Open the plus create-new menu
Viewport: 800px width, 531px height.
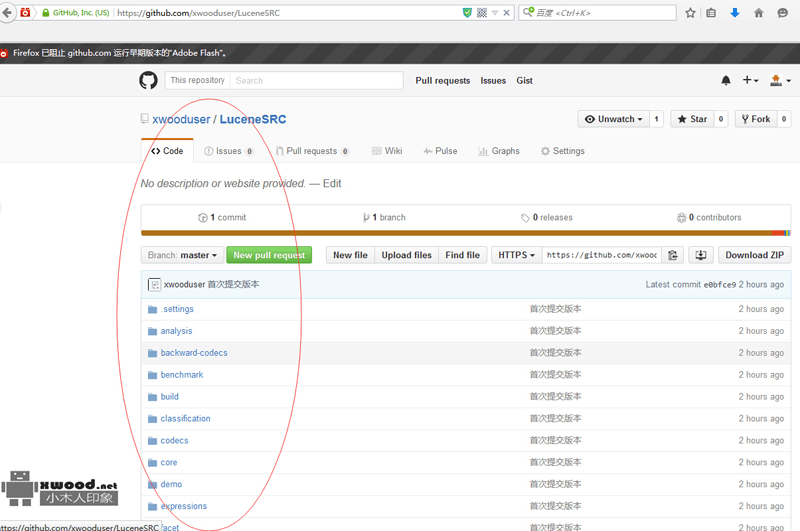coord(750,80)
